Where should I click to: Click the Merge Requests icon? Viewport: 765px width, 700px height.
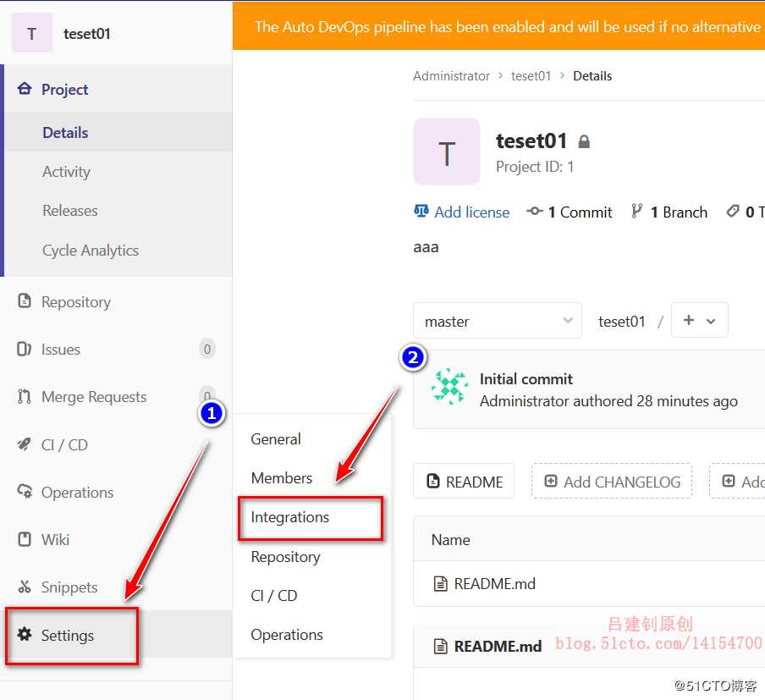click(x=25, y=396)
